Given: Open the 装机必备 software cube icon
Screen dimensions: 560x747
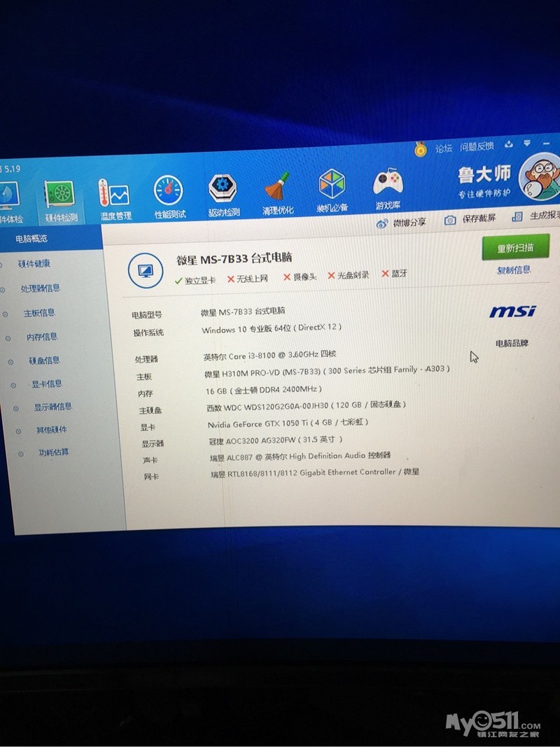Looking at the screenshot, I should click(332, 189).
